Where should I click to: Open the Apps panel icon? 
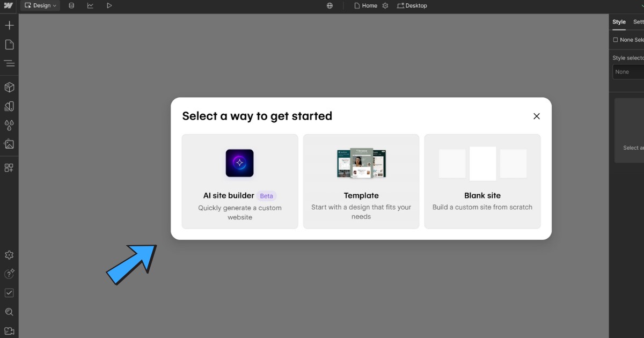(x=9, y=168)
